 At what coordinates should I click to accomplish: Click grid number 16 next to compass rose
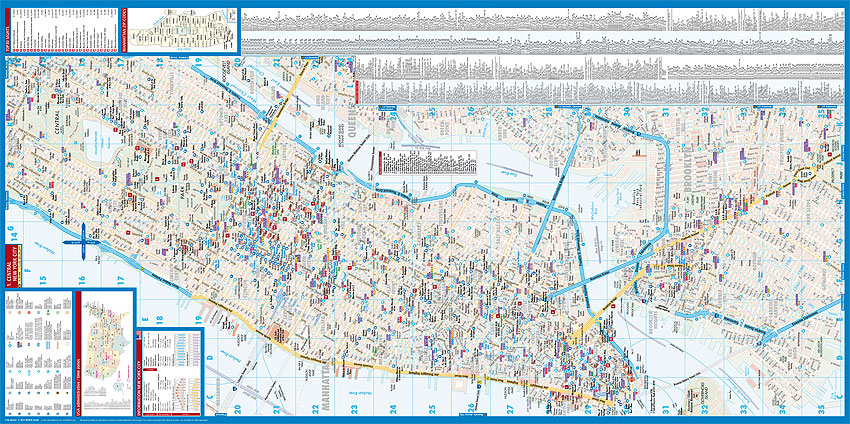(x=82, y=280)
